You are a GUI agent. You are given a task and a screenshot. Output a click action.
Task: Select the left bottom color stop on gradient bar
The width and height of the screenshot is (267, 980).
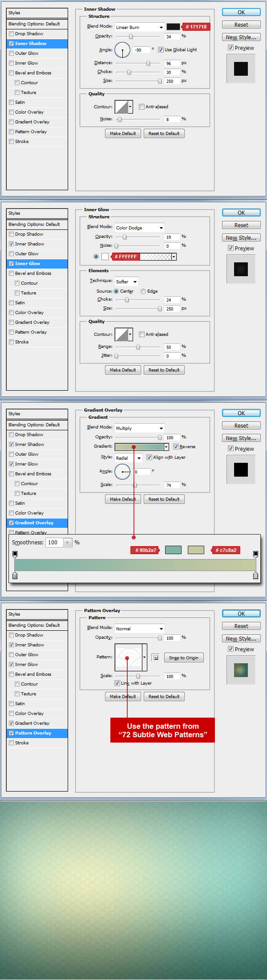15,576
